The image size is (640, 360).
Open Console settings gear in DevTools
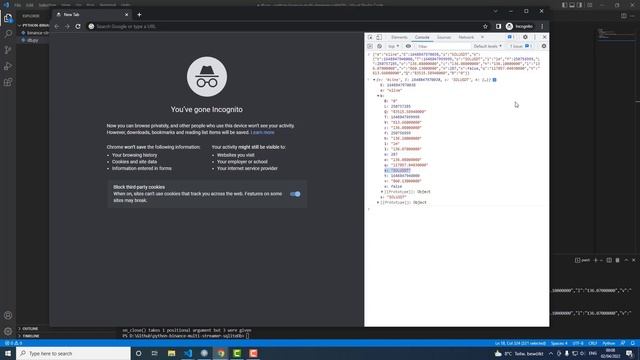click(x=544, y=46)
